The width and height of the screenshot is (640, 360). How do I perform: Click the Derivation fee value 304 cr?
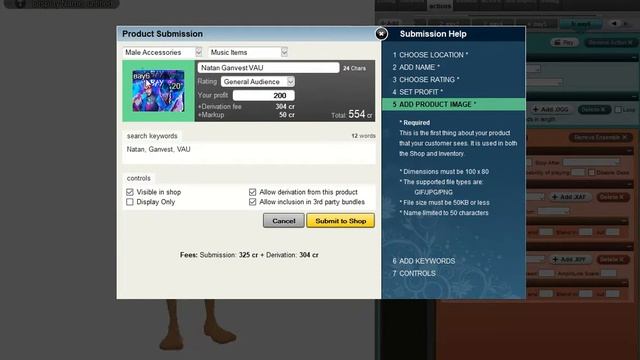[x=285, y=107]
